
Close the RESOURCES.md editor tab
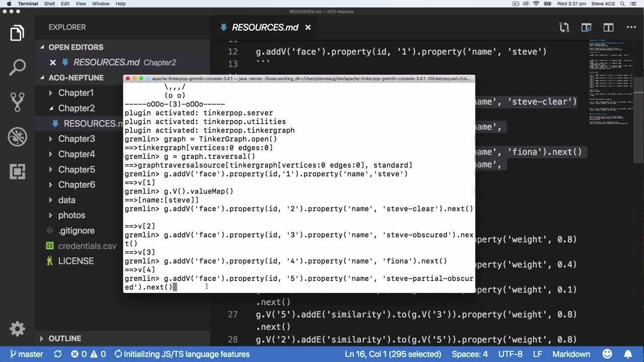[x=308, y=27]
